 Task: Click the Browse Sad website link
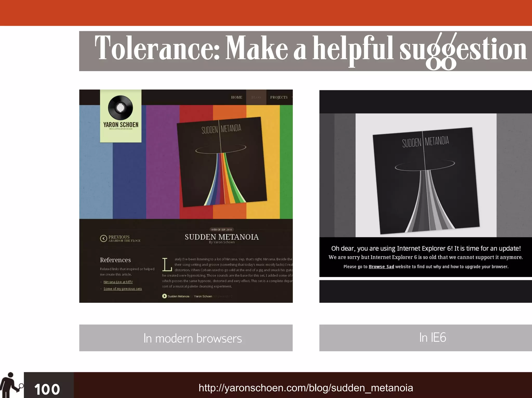(381, 267)
